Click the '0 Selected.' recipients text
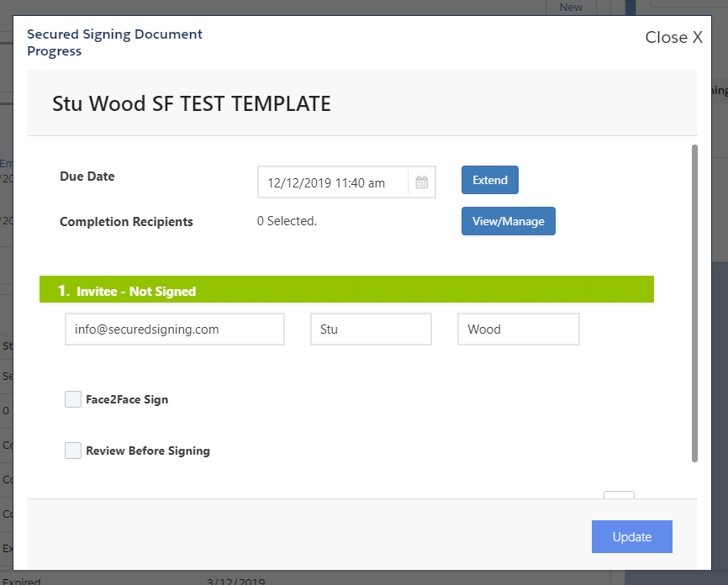 pos(287,221)
